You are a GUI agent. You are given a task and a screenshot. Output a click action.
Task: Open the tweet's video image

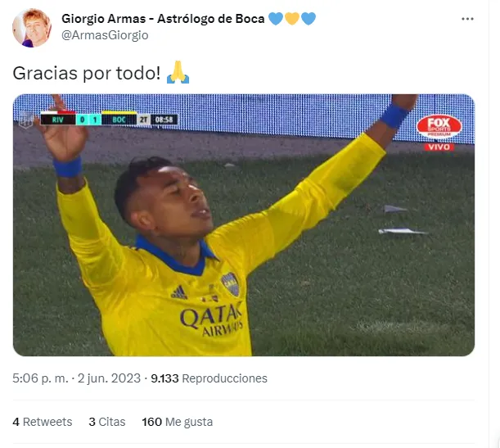coord(244,225)
